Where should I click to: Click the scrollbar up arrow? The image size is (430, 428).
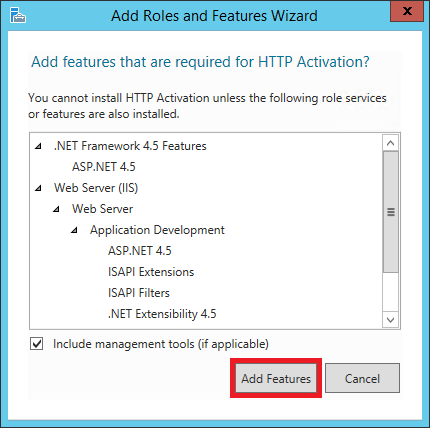point(391,143)
